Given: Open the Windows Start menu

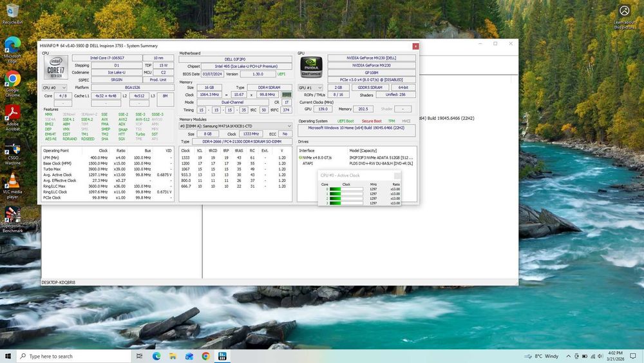Looking at the screenshot, I should pos(8,356).
